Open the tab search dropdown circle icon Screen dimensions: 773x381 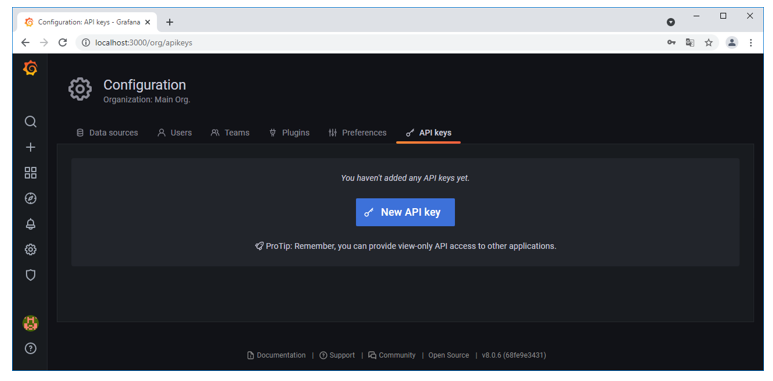pyautogui.click(x=671, y=22)
